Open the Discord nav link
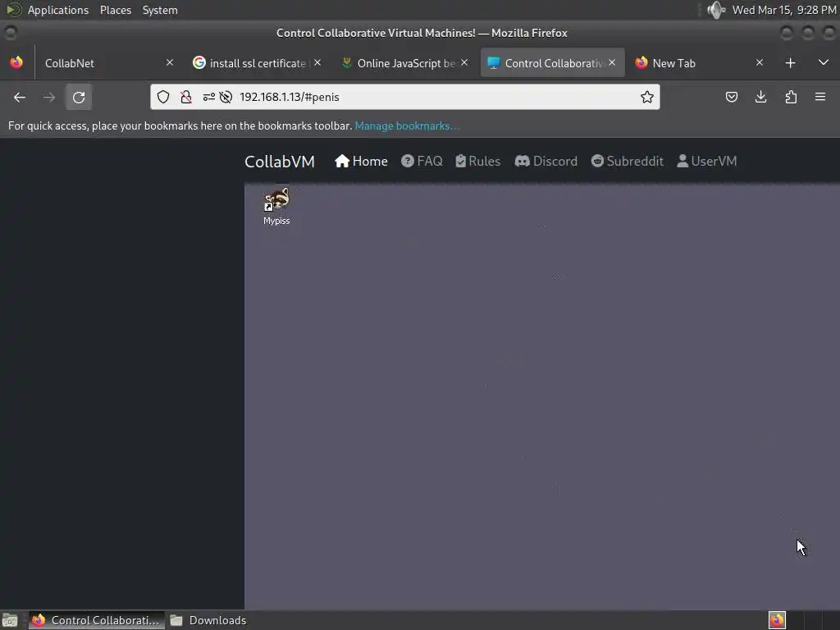Viewport: 840px width, 630px height. point(546,162)
